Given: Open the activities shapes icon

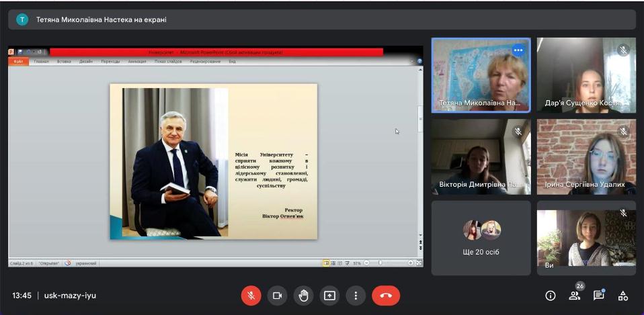Looking at the screenshot, I should pyautogui.click(x=623, y=296).
